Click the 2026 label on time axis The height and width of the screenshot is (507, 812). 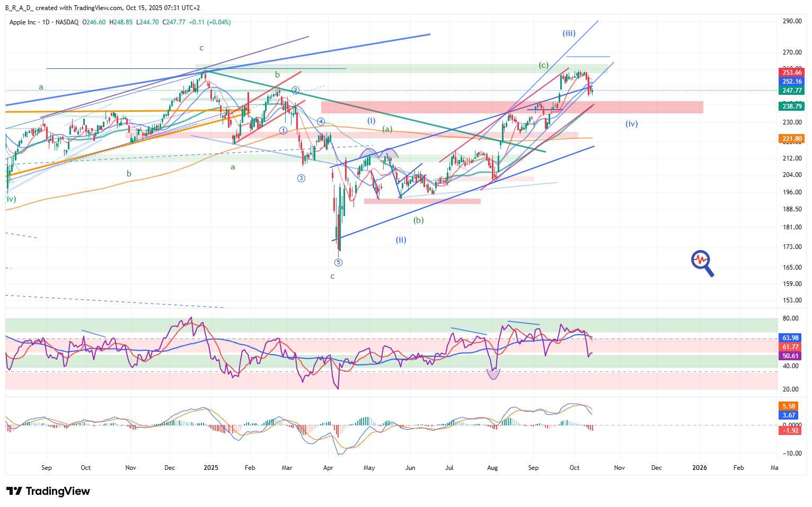click(700, 468)
